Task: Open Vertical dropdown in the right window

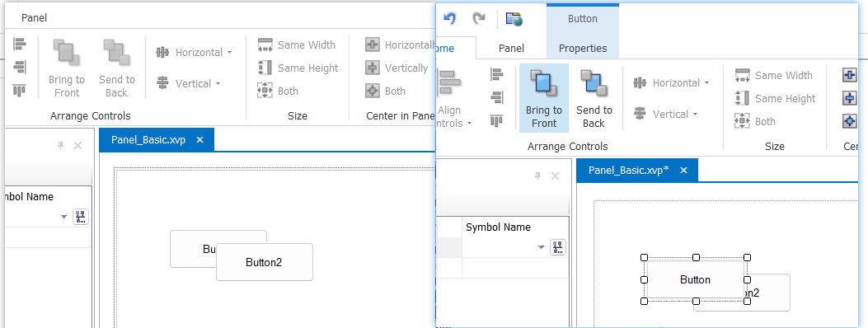Action: click(x=665, y=114)
